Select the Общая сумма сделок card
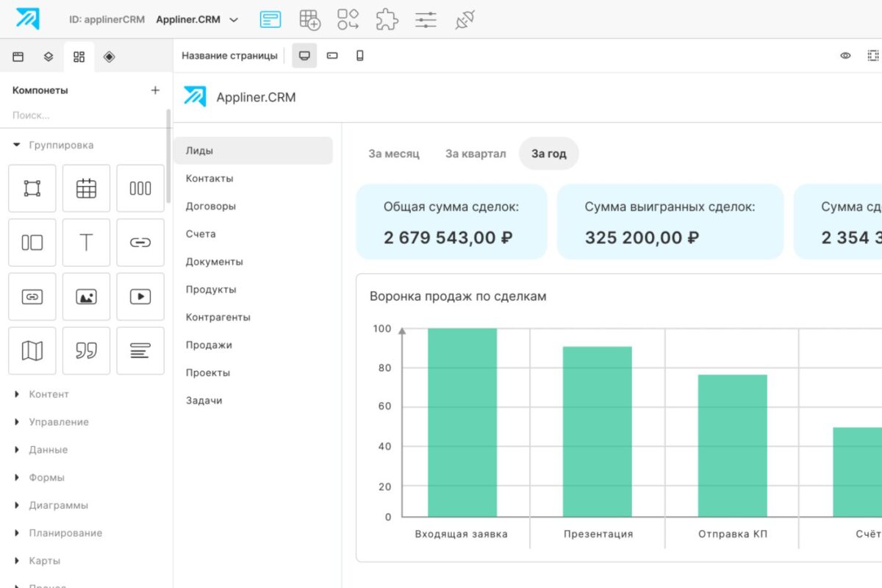 click(451, 222)
